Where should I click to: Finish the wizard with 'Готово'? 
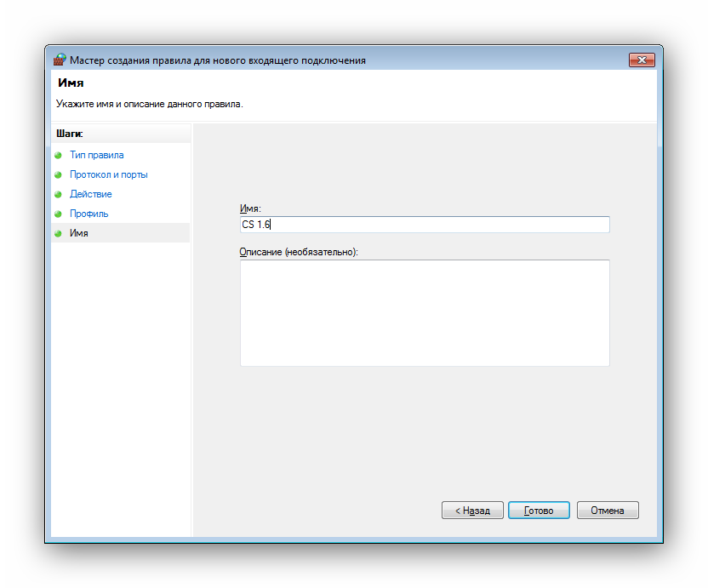[x=539, y=511]
